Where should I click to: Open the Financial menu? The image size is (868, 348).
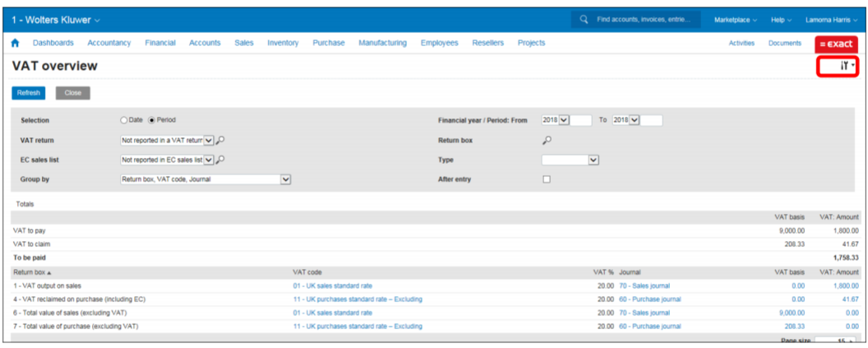pos(160,43)
